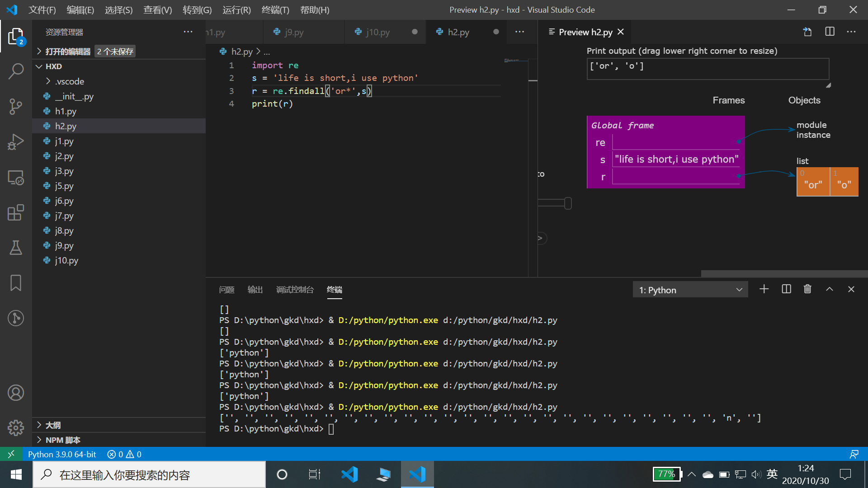This screenshot has width=868, height=488.
Task: Open Manage gear icon
Action: tap(16, 427)
